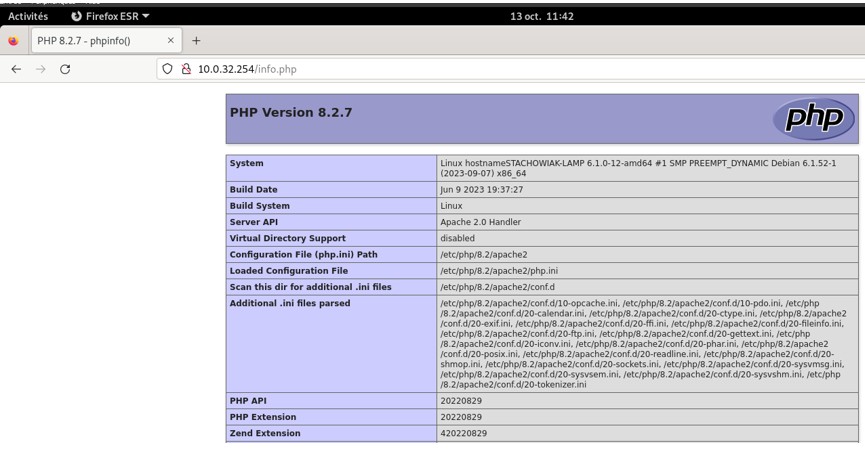Click the address bar showing 10.0.32.254/info.php
Screen dimensions: 865x451
[400, 69]
